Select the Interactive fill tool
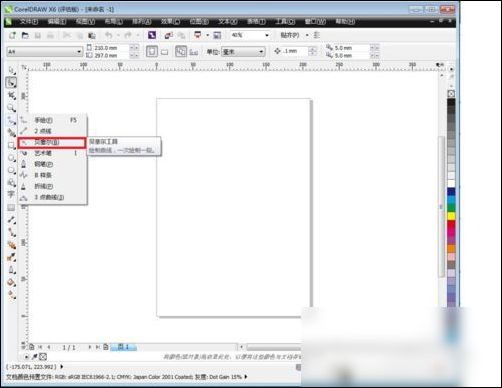The height and width of the screenshot is (388, 502). 11,295
